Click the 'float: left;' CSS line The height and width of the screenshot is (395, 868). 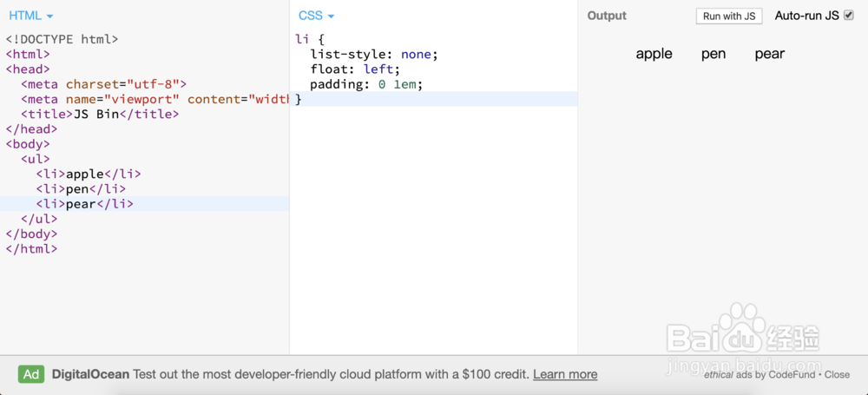(354, 69)
